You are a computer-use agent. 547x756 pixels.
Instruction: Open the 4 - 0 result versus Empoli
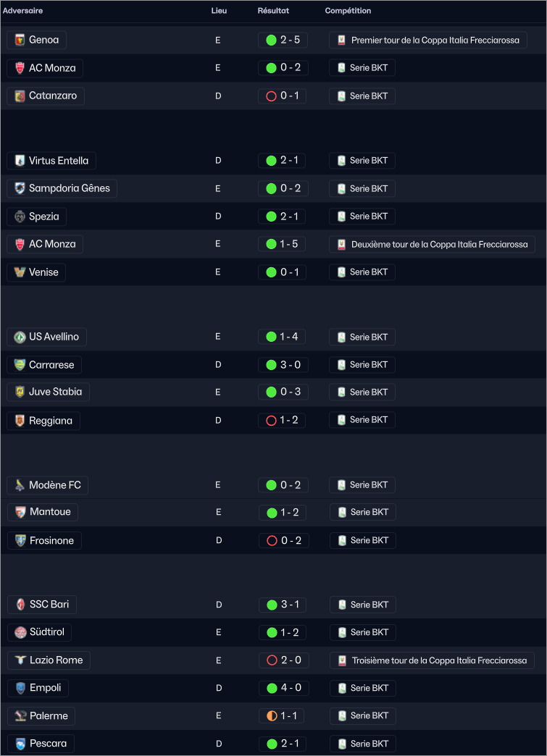coord(283,688)
